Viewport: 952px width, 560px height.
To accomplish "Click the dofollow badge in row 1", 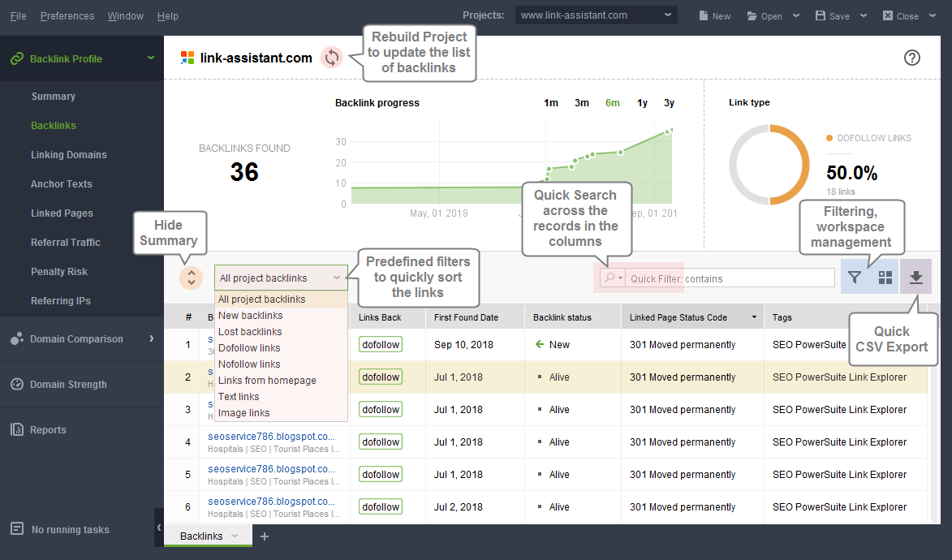I will (381, 344).
